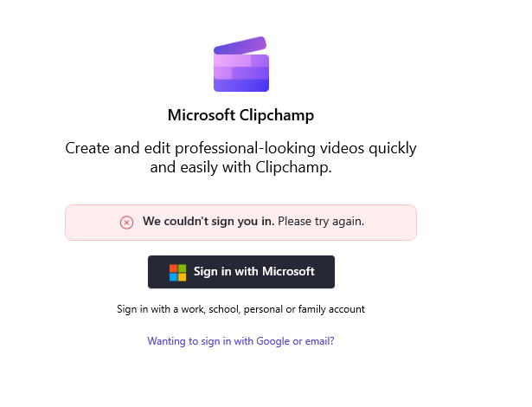
Task: Click the word 'Microsoft' in the heading
Action: point(202,115)
